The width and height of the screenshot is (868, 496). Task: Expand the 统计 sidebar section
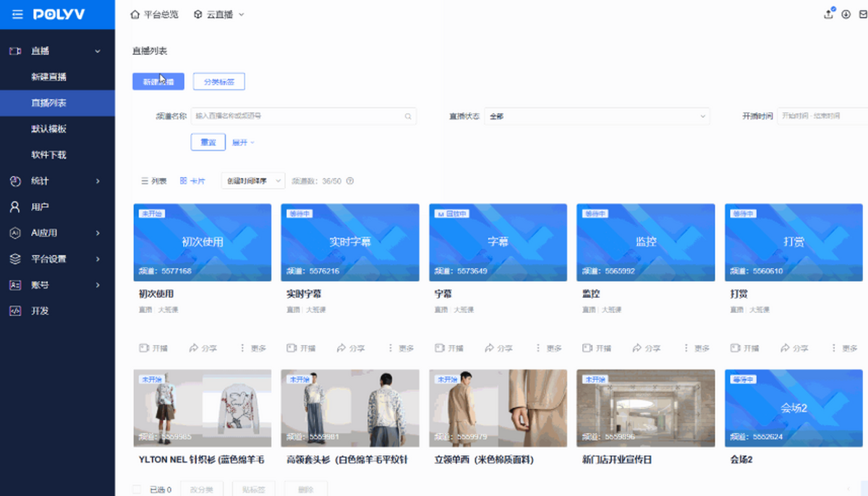(x=57, y=181)
